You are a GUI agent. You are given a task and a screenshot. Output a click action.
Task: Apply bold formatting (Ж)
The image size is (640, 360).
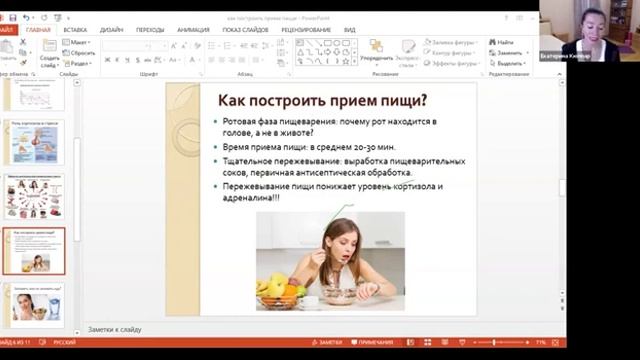pyautogui.click(x=107, y=60)
